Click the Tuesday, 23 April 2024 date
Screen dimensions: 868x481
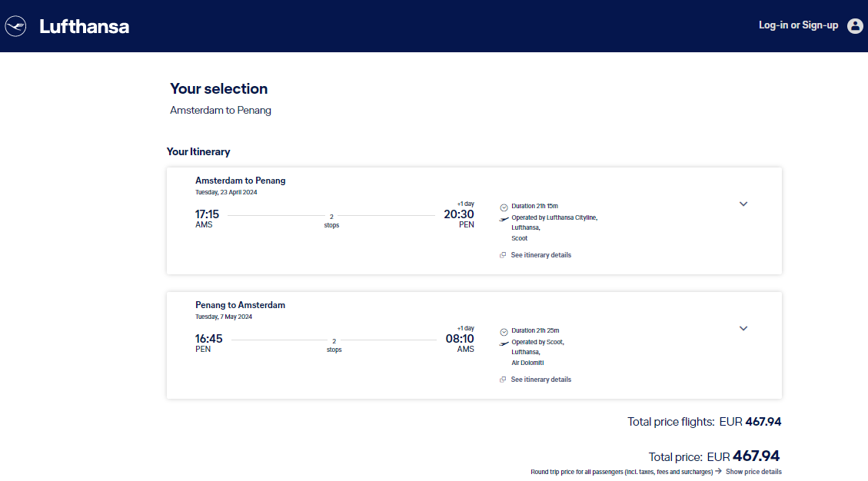pyautogui.click(x=226, y=193)
